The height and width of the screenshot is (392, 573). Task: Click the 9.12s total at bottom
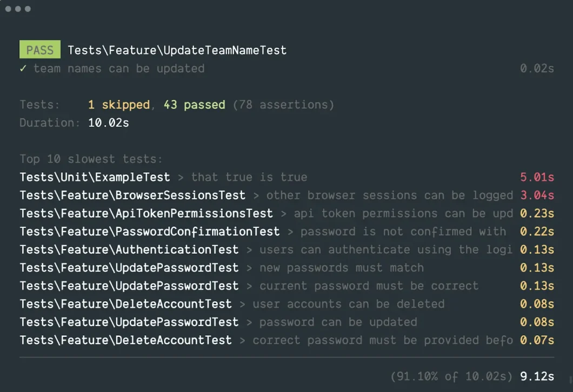pyautogui.click(x=537, y=376)
